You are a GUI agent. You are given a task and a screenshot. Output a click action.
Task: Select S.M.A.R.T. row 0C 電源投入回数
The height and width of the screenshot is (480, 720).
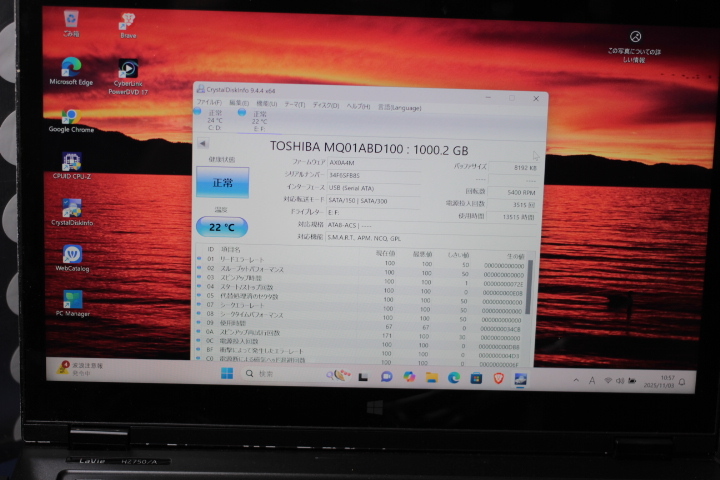click(359, 343)
